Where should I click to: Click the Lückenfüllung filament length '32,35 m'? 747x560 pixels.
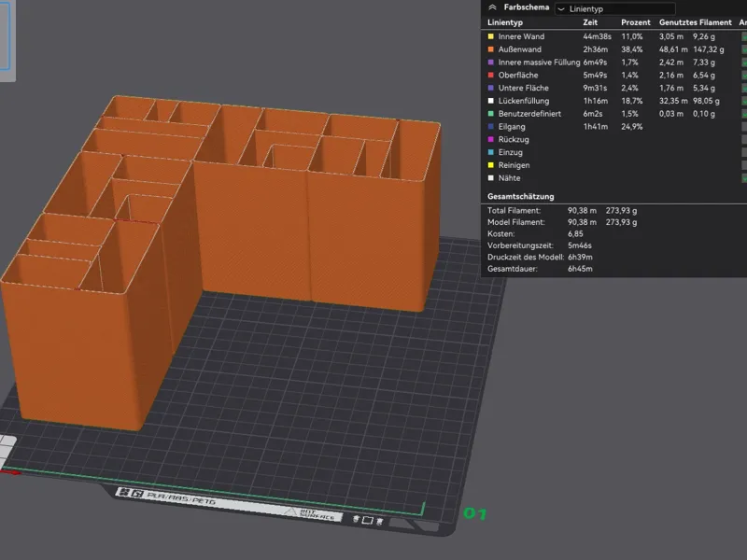(673, 101)
